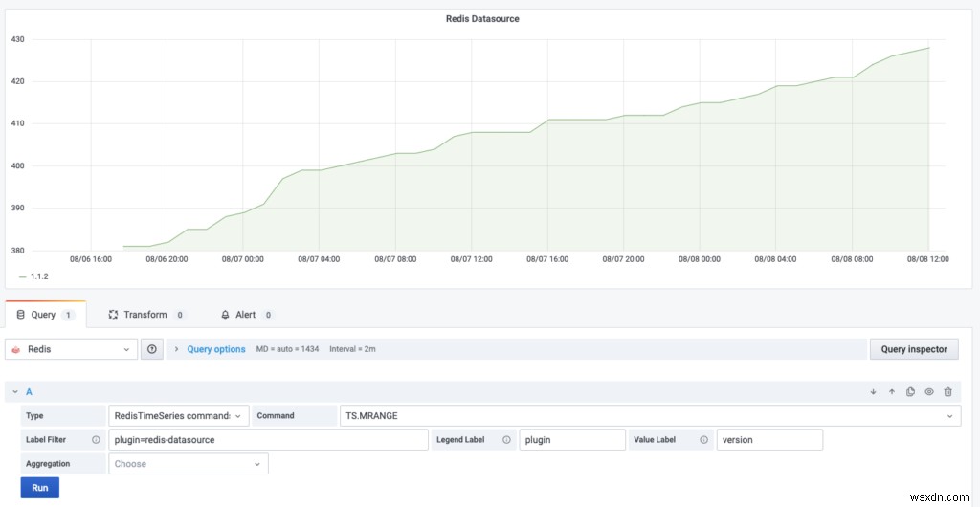Click the query name A label
Viewport: 980px width, 507px height.
coord(29,392)
